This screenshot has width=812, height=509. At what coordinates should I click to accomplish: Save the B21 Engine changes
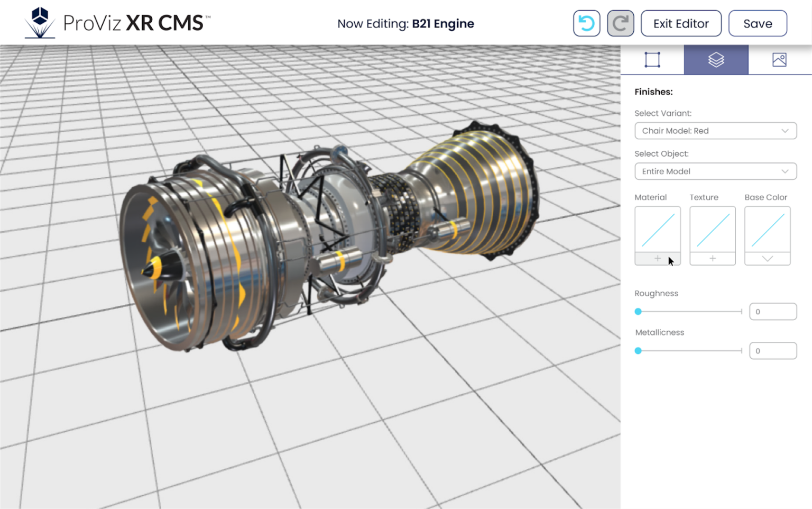(758, 23)
